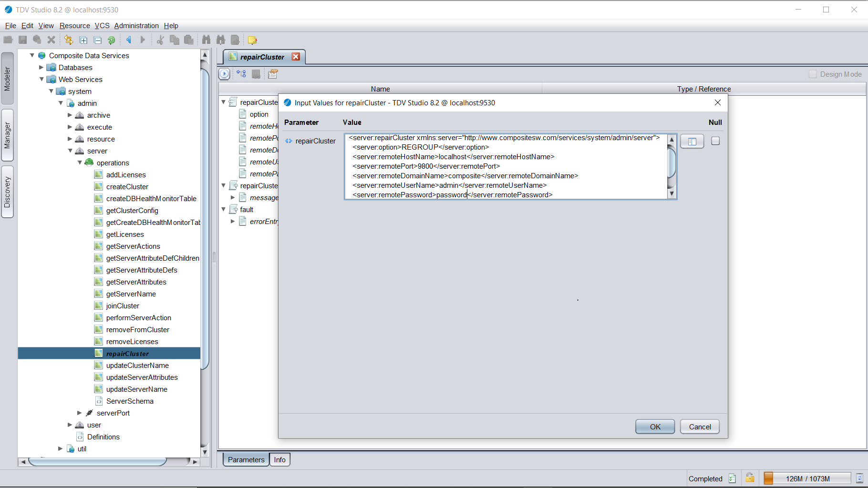Click the memory usage bar showing 126M / 1073M

pos(807,478)
